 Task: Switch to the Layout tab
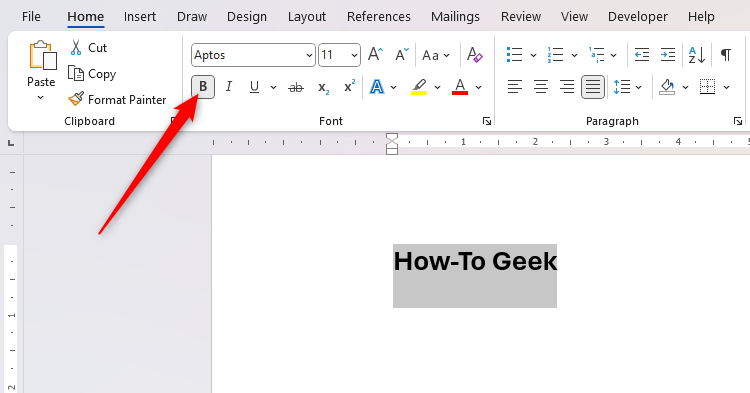[307, 17]
